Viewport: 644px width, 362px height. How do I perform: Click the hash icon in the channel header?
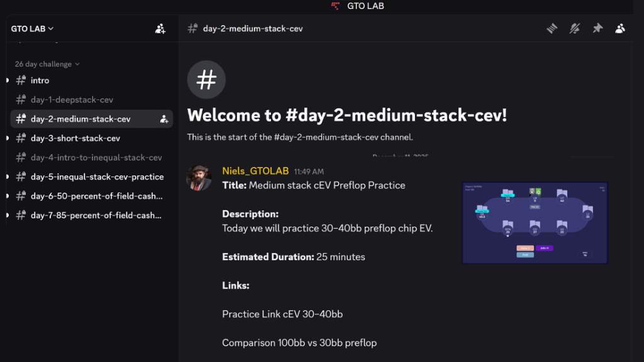[192, 28]
